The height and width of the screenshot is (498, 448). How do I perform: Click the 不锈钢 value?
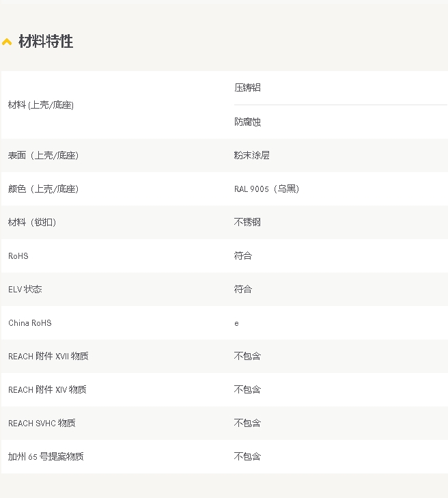coord(247,223)
